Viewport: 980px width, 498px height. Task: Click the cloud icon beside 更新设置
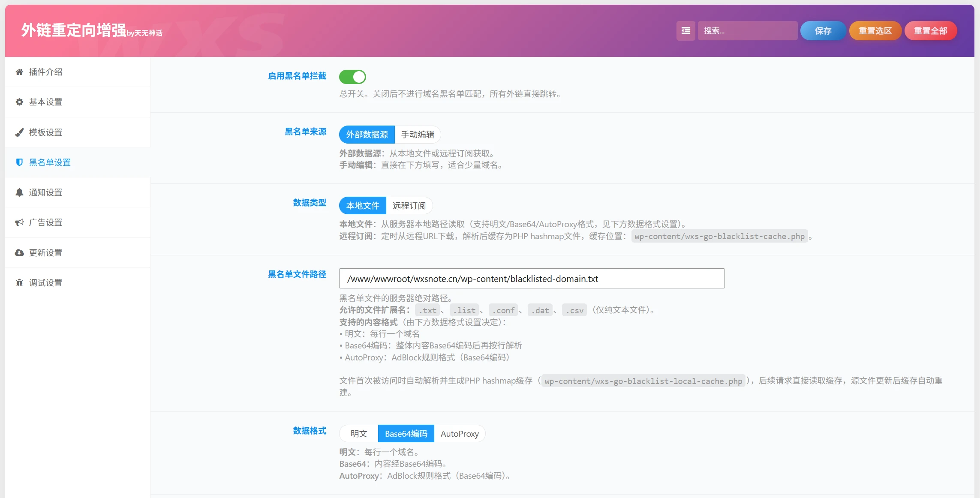[19, 253]
